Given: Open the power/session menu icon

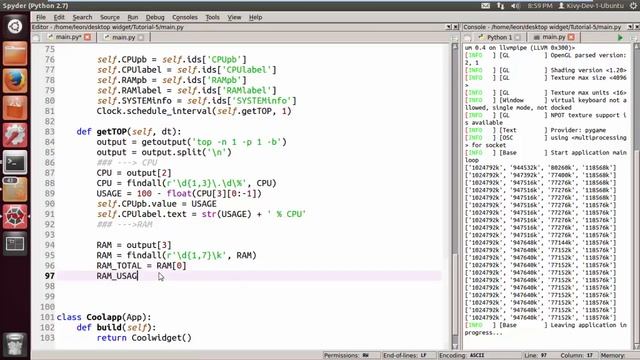Looking at the screenshot, I should pyautogui.click(x=633, y=6).
